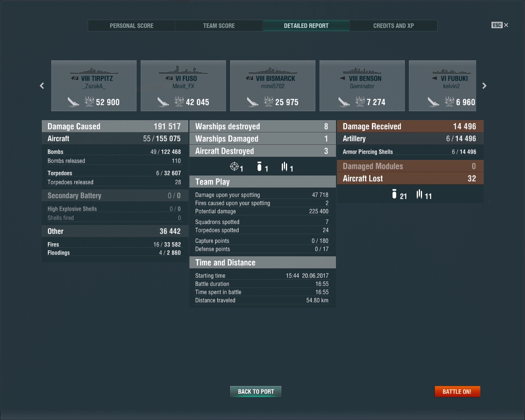The image size is (525, 420).
Task: Click torpedo bomber icon under Aircraft Destroyed
Action: coord(284,166)
